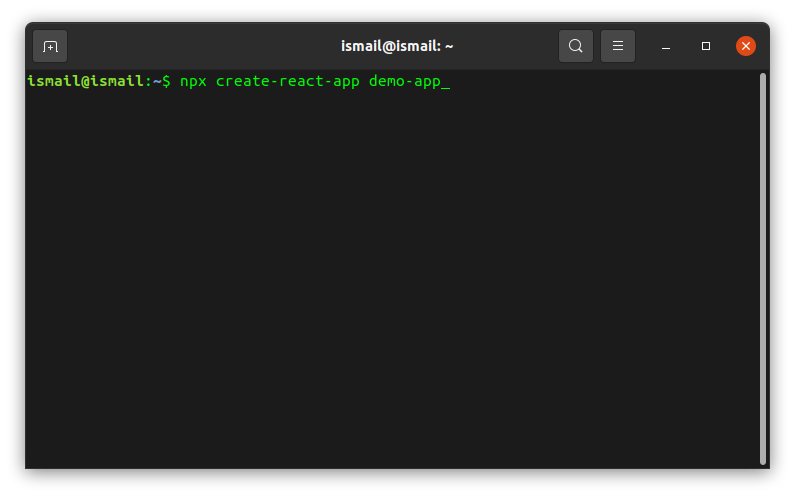Viewport: 795px width, 497px height.
Task: Open the hamburger menu
Action: pyautogui.click(x=618, y=46)
